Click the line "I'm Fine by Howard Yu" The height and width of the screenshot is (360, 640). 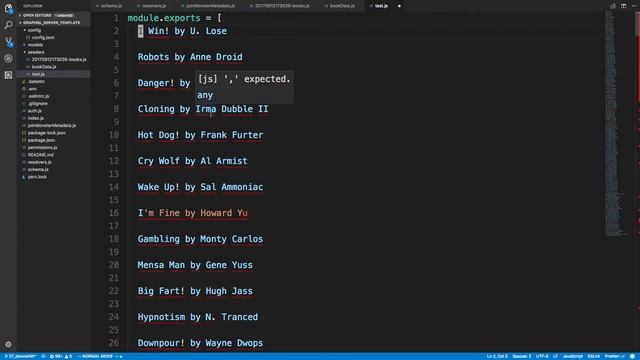click(192, 213)
